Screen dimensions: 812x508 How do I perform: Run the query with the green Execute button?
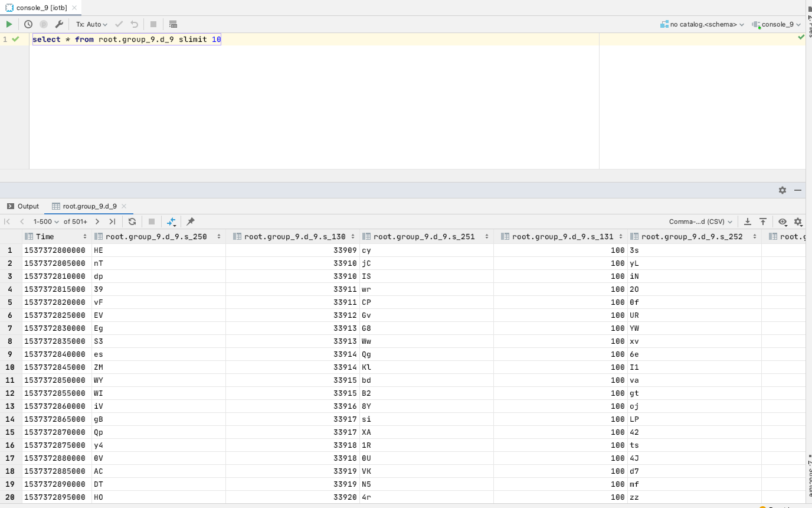click(x=9, y=24)
